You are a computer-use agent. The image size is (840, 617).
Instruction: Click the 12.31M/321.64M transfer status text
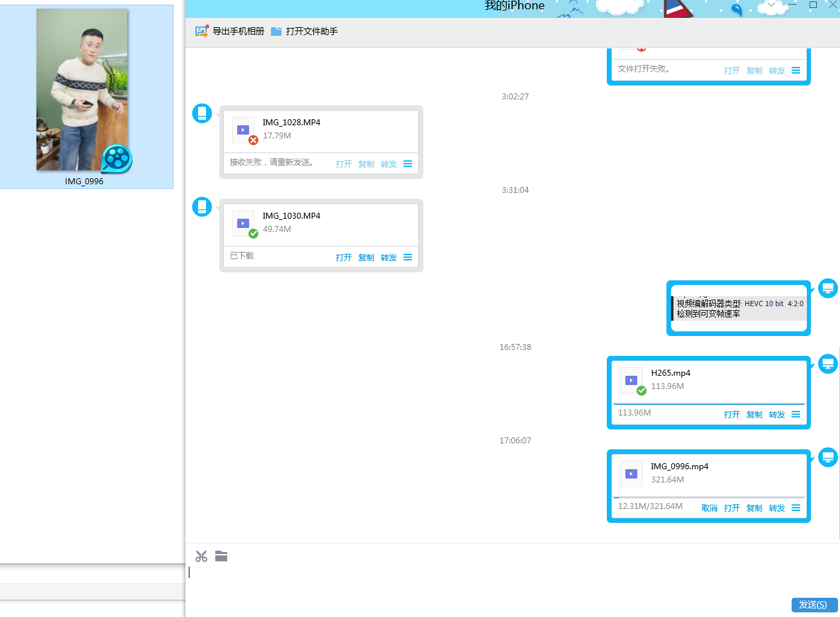coord(651,506)
